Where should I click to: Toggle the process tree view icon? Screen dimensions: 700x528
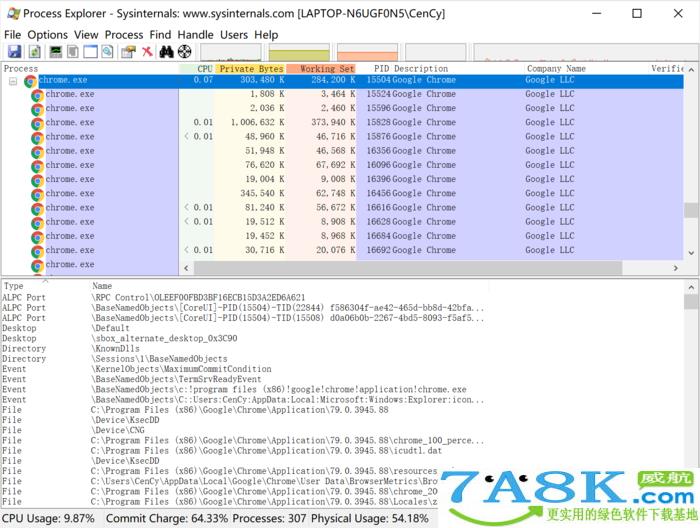pyautogui.click(x=73, y=52)
